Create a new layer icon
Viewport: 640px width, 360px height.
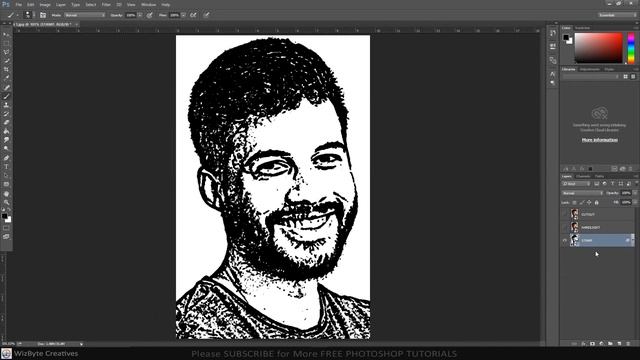[x=619, y=344]
